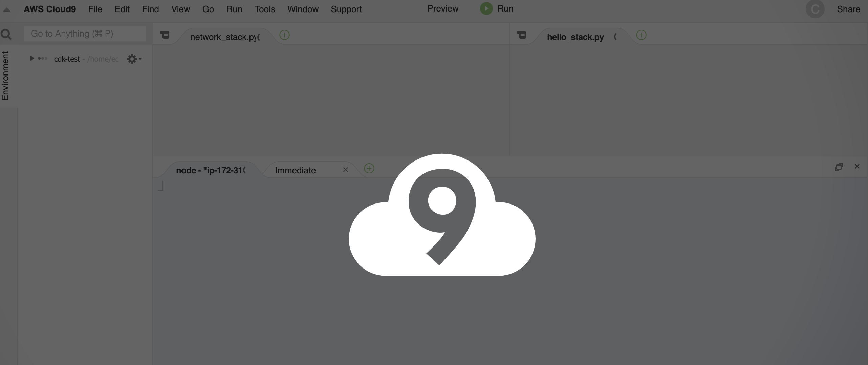Open the right editor pane tab list icon
The image size is (868, 365).
[x=522, y=35]
